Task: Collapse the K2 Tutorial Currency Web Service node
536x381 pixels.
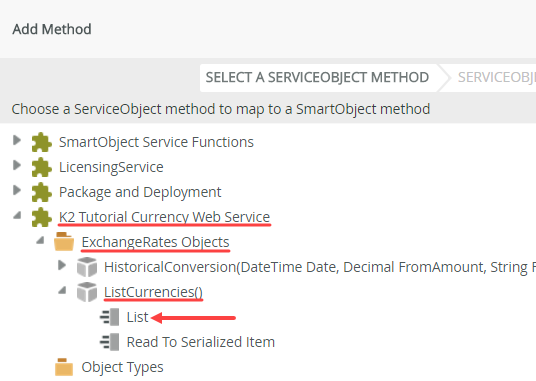Action: click(17, 215)
